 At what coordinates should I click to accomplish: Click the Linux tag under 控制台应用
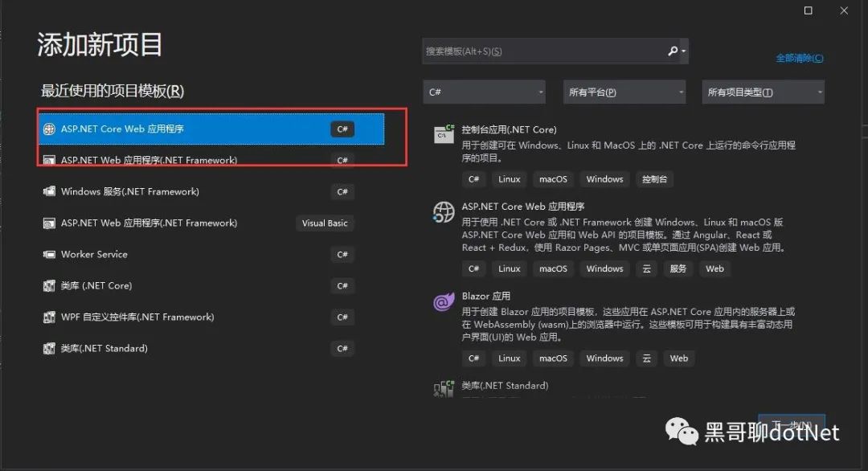click(510, 179)
